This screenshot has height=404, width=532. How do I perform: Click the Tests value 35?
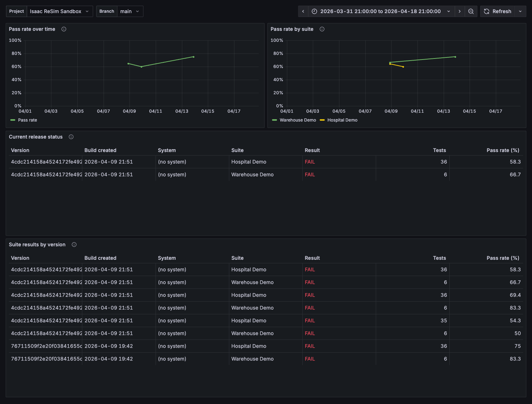[444, 320]
